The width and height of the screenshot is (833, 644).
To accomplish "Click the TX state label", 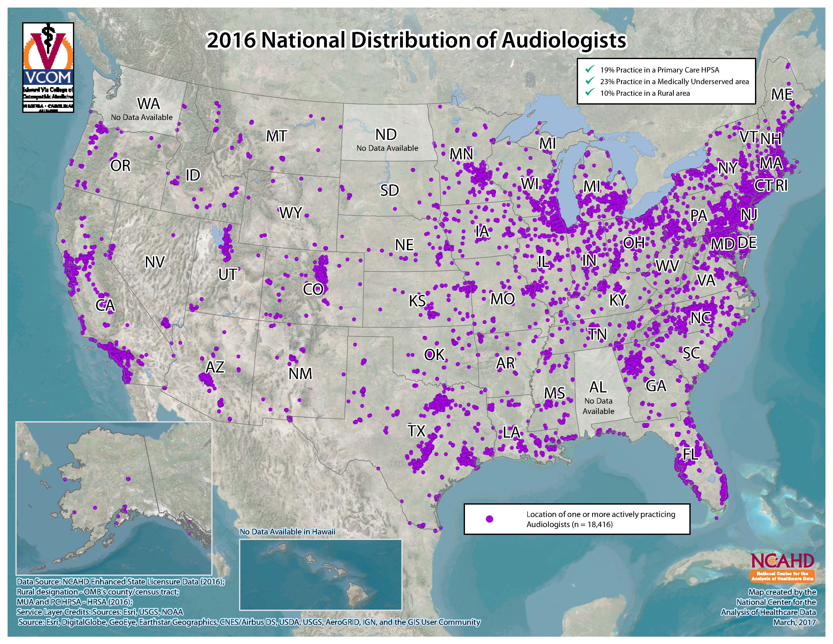I will (416, 431).
